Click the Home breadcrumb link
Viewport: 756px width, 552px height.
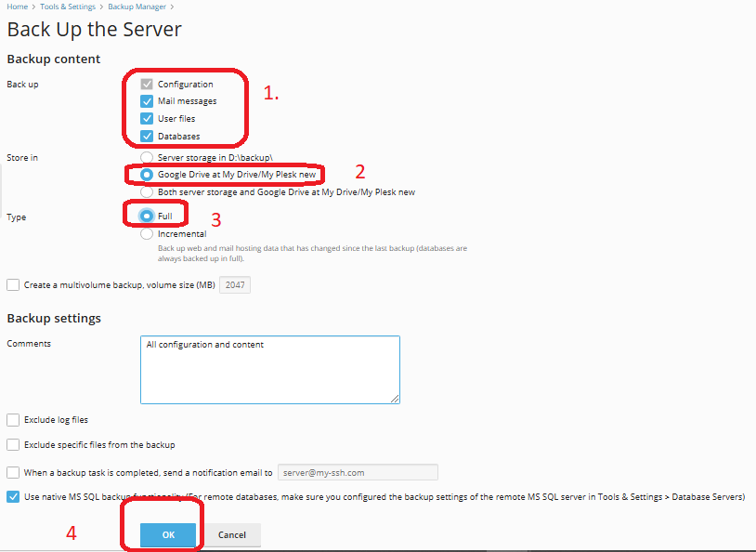click(x=18, y=7)
